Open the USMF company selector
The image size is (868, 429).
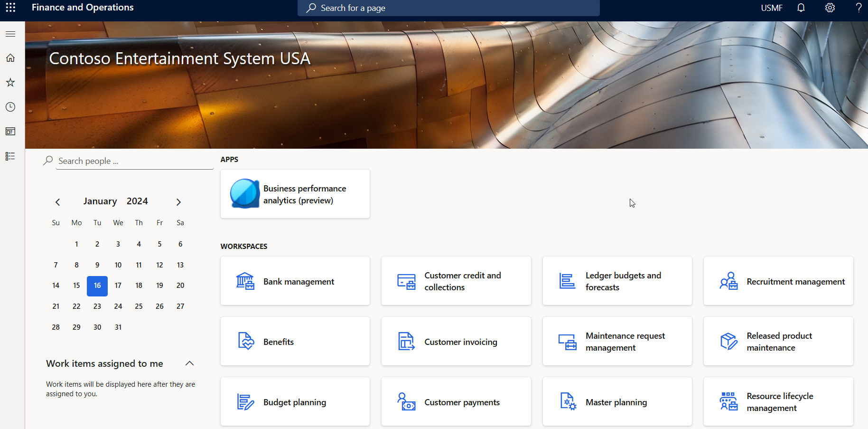click(x=771, y=8)
